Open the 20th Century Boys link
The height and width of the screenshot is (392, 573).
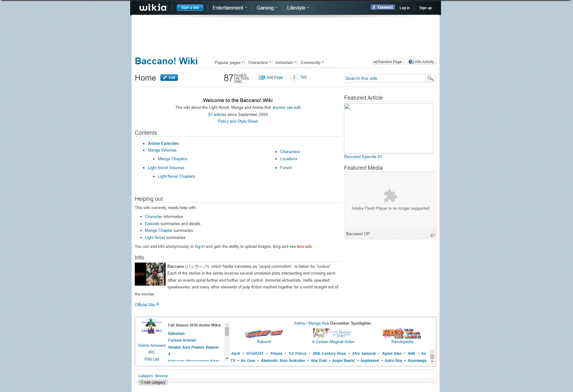329,354
